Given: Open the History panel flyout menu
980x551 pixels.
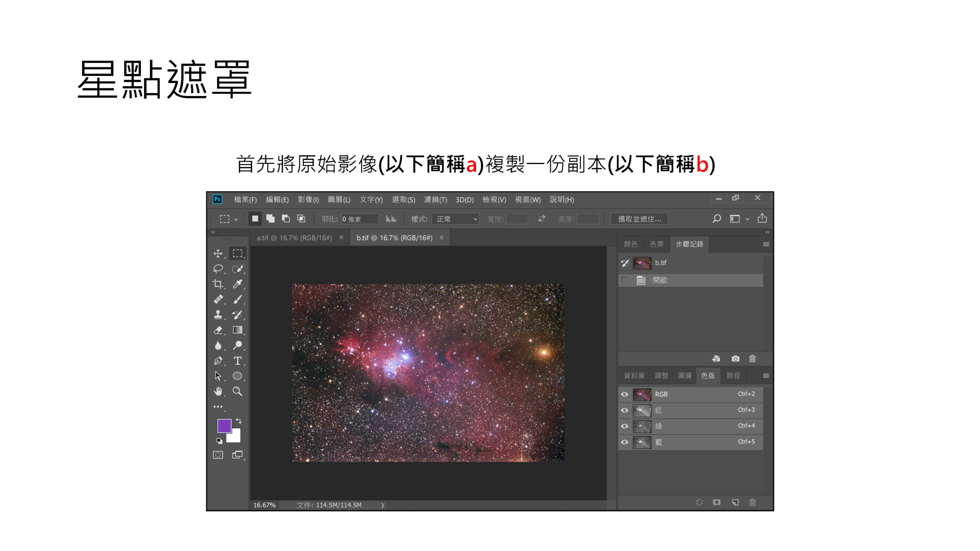Looking at the screenshot, I should [x=766, y=244].
